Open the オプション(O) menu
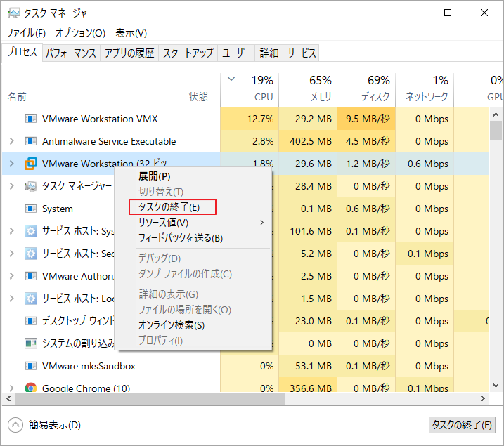This screenshot has width=504, height=446. [x=80, y=33]
